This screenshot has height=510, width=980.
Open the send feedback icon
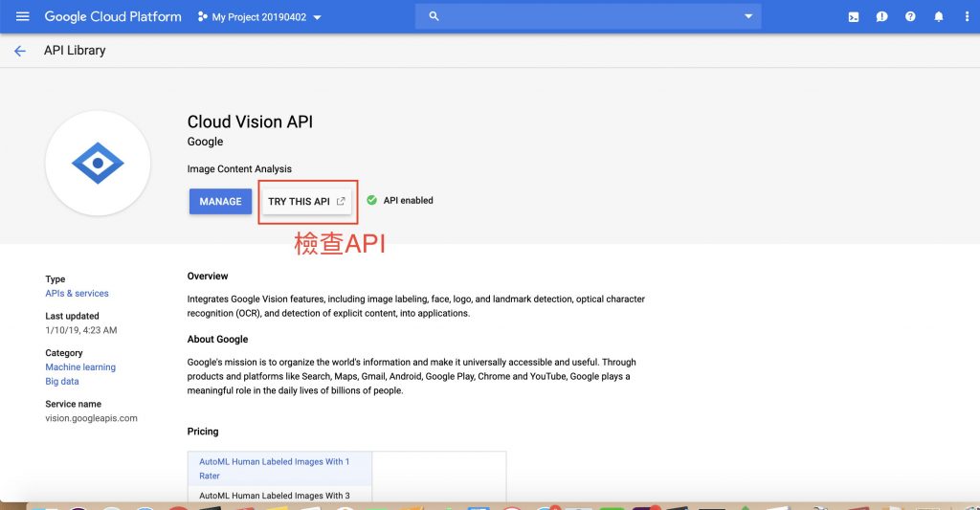[881, 17]
